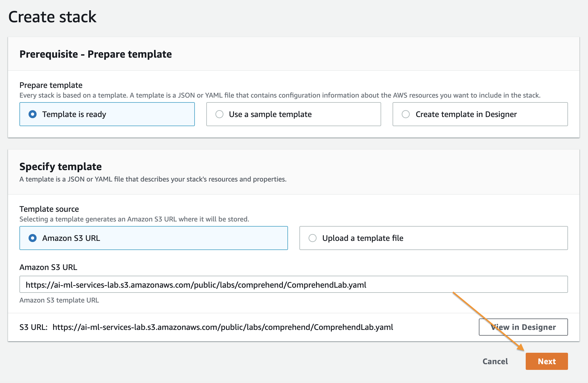Click the "Template source" field label
Image resolution: width=588 pixels, height=383 pixels.
[x=49, y=209]
